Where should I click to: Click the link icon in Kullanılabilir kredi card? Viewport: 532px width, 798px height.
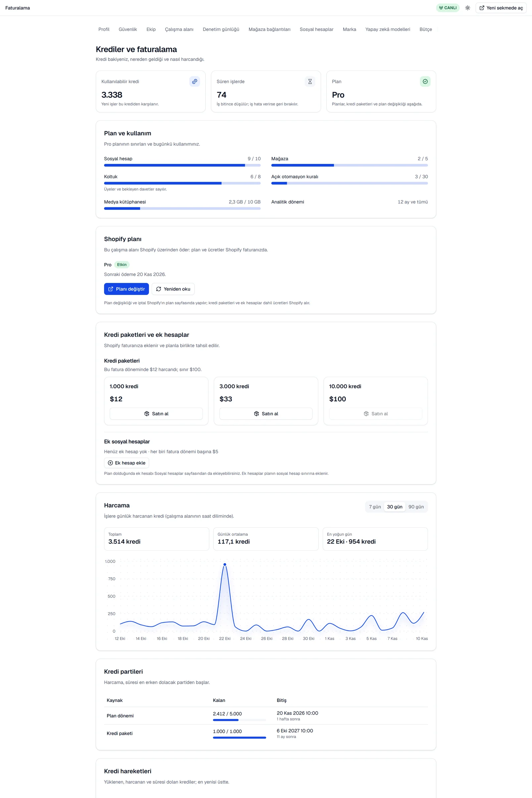(195, 81)
